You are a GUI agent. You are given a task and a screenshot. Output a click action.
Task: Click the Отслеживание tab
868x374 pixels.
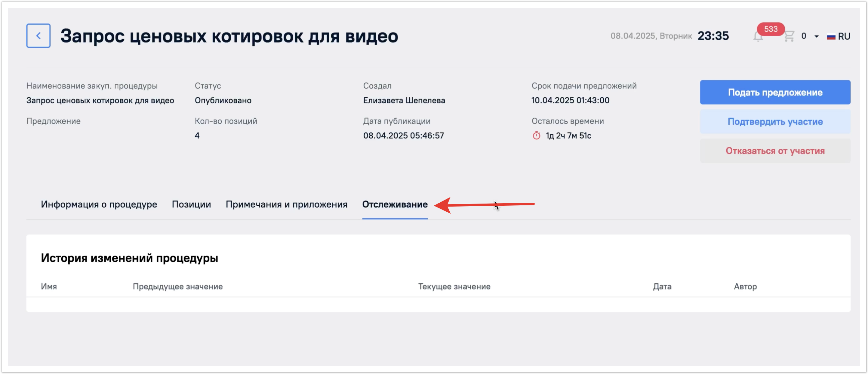[395, 204]
